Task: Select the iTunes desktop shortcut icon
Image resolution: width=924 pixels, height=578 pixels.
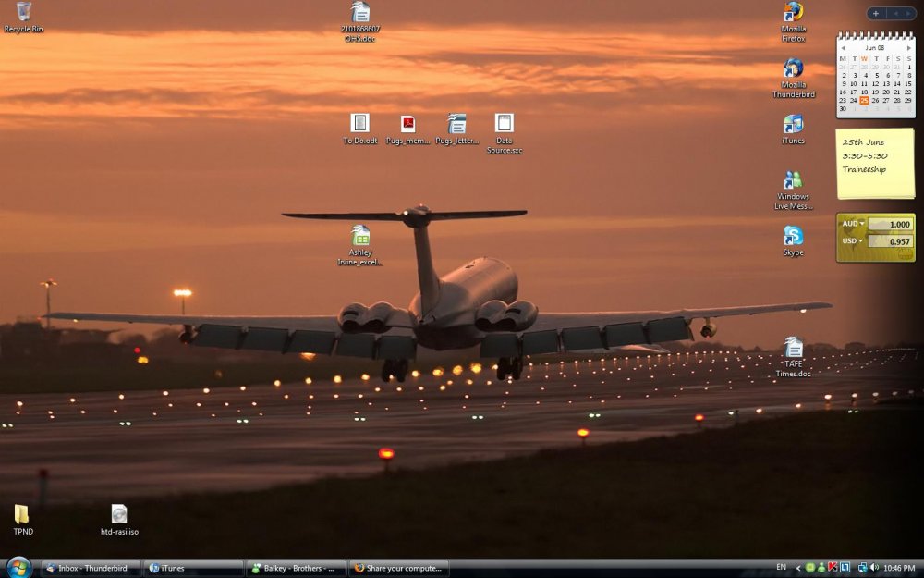Action: (x=793, y=125)
